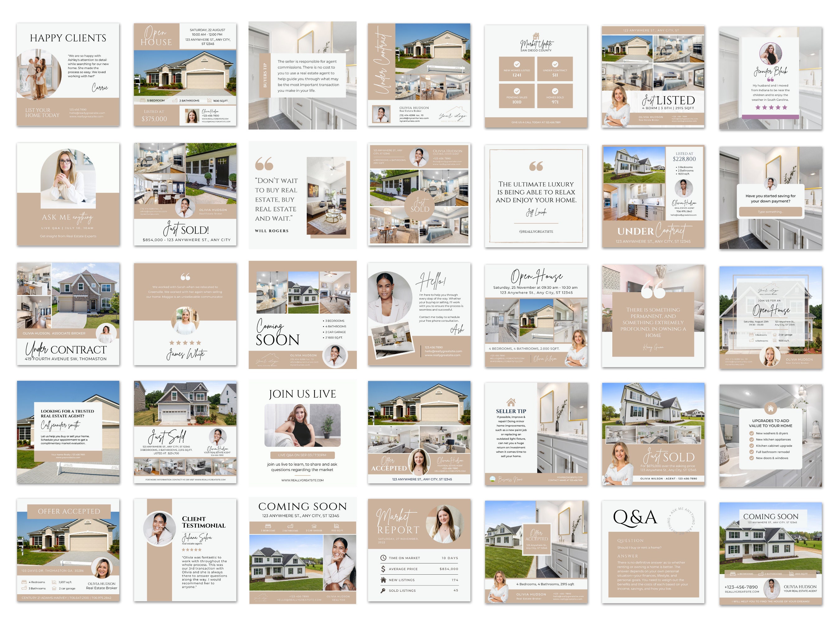The height and width of the screenshot is (630, 840).
Task: Click the 10 DAYS value in Market Report
Action: click(x=450, y=558)
